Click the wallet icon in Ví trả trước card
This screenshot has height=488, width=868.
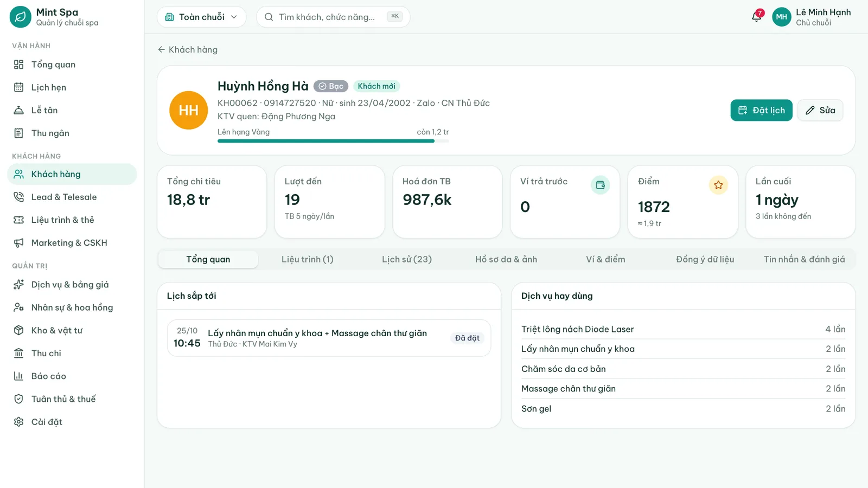point(600,185)
